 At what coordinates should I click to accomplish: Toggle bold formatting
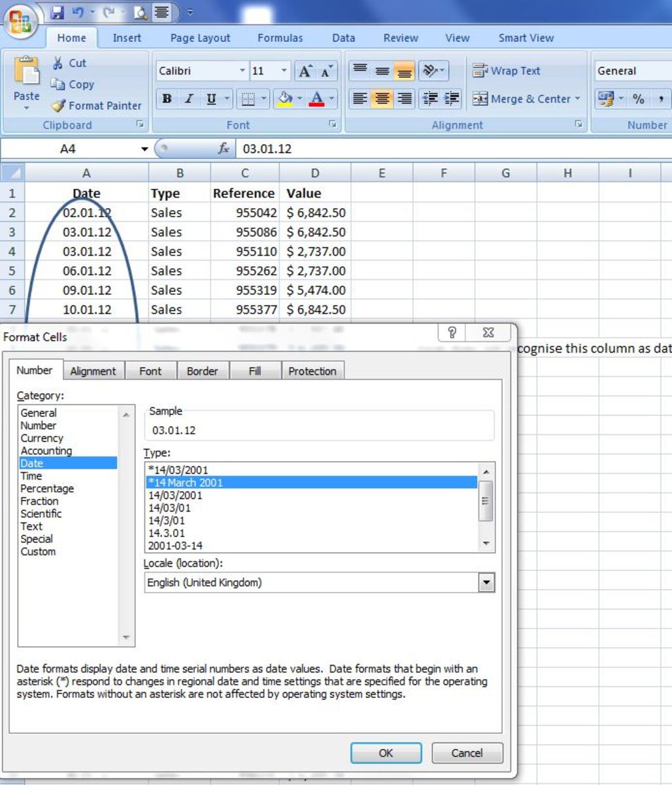pos(167,99)
